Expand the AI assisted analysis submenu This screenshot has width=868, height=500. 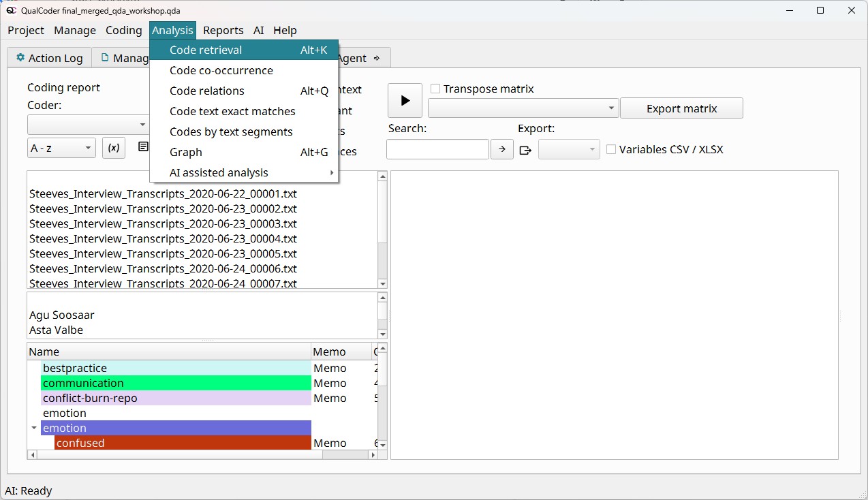(x=244, y=172)
